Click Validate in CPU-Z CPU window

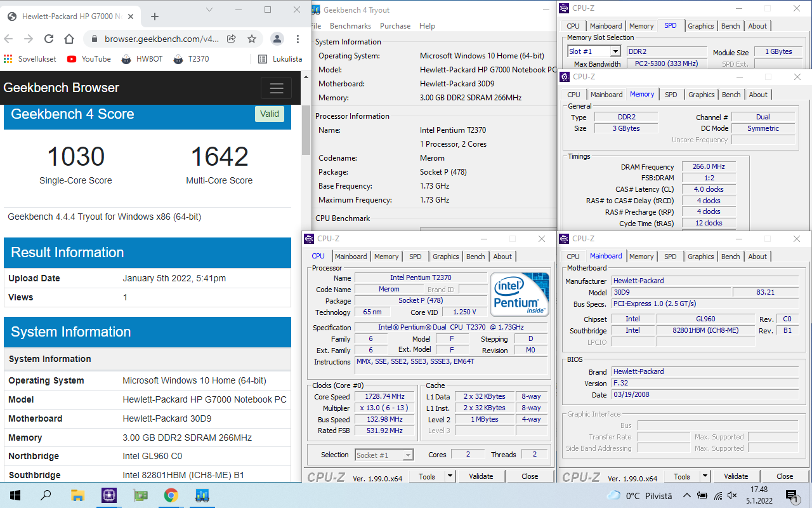coord(481,476)
